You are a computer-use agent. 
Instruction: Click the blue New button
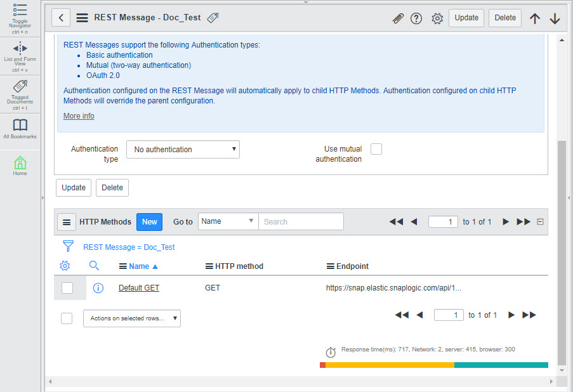pyautogui.click(x=150, y=222)
